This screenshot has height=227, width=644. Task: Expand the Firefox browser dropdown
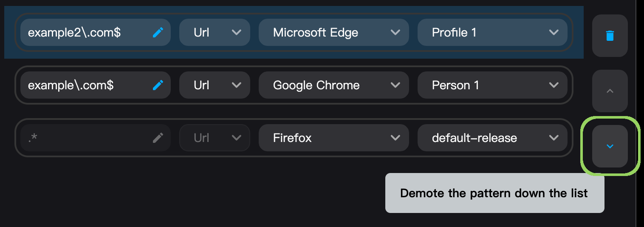[x=334, y=138]
